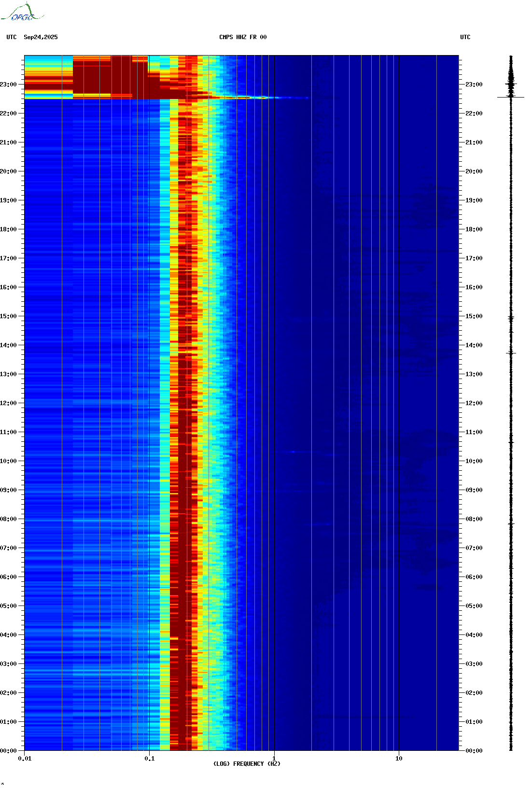Click the left-axis 02:00 time label
Image resolution: width=532 pixels, height=789 pixels.
tap(8, 693)
